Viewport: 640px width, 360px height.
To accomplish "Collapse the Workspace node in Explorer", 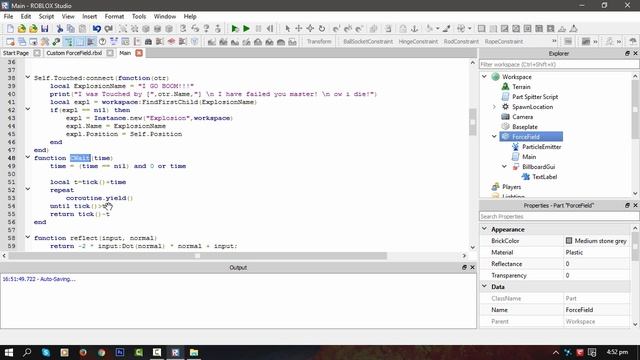I will [x=484, y=77].
